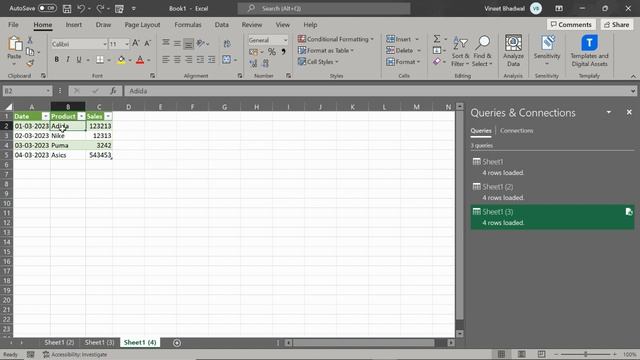Click the Save icon in title bar

click(67, 9)
